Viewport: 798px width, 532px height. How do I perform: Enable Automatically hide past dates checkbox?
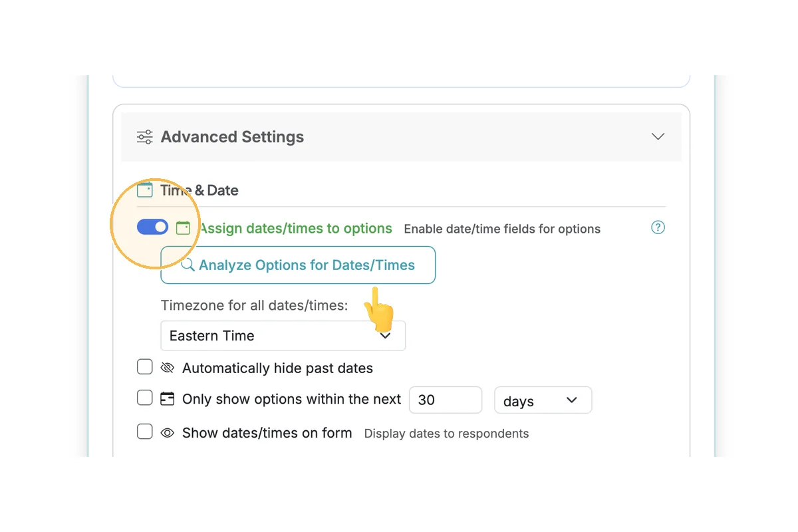(x=145, y=367)
